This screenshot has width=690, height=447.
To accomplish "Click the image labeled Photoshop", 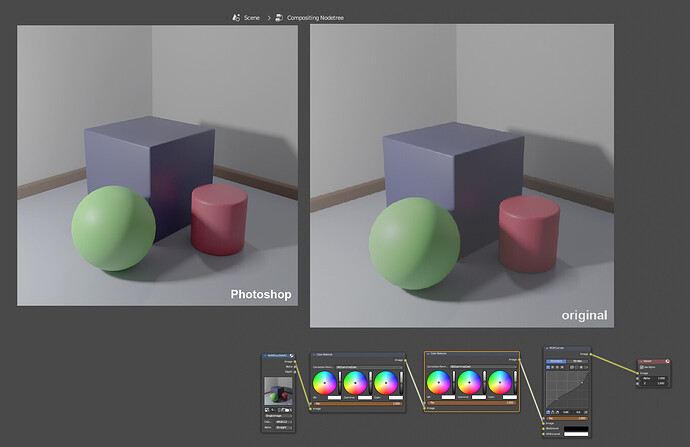I will coord(158,165).
